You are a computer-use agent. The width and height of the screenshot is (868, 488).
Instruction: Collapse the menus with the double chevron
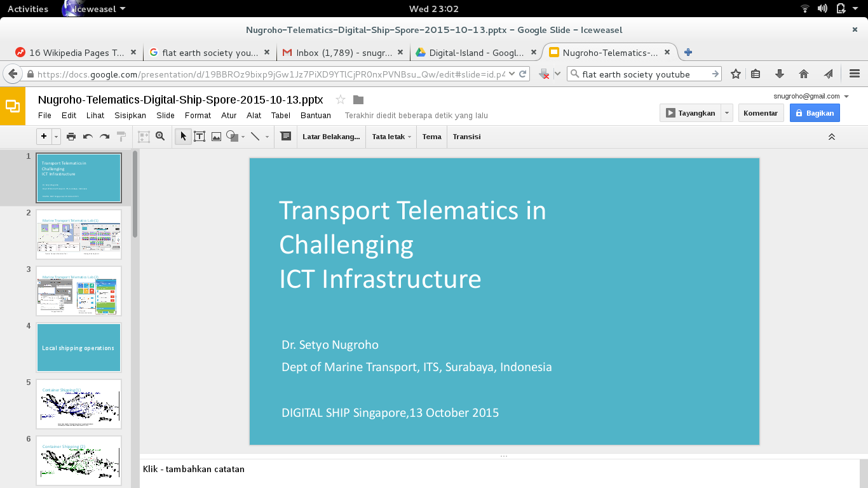[831, 137]
